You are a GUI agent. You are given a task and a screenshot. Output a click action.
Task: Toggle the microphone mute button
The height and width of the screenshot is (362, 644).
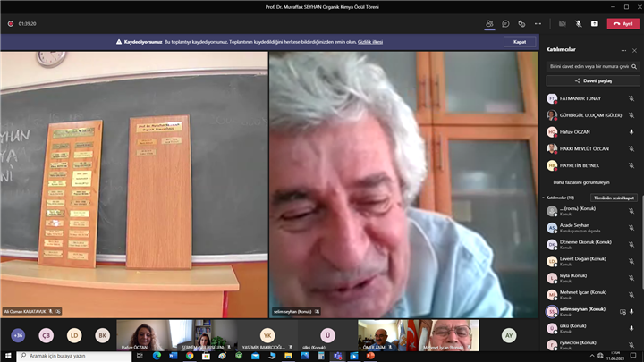[x=579, y=23]
